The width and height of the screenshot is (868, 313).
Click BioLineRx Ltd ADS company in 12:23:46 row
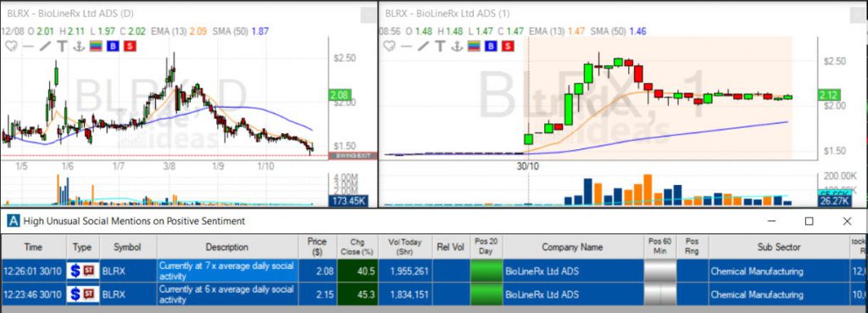click(x=542, y=294)
